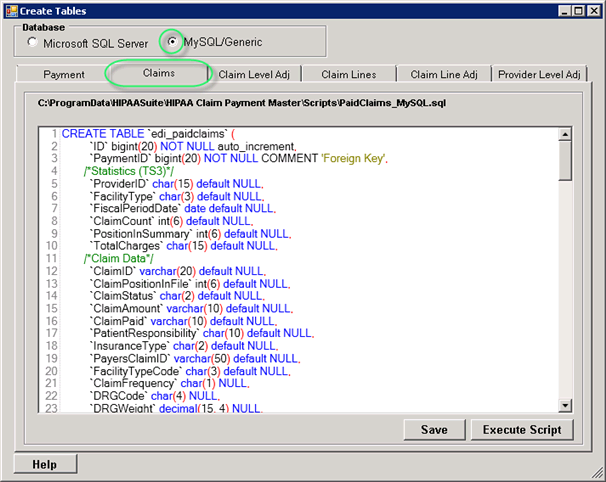Viewport: 606px width, 482px height.
Task: Open the Provider Level Adj tab
Action: click(x=540, y=74)
